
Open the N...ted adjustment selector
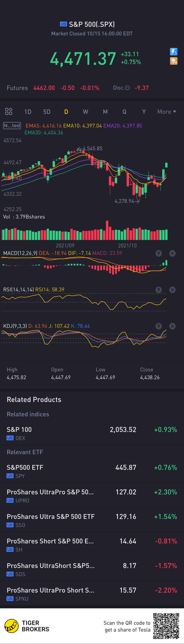[x=12, y=125]
